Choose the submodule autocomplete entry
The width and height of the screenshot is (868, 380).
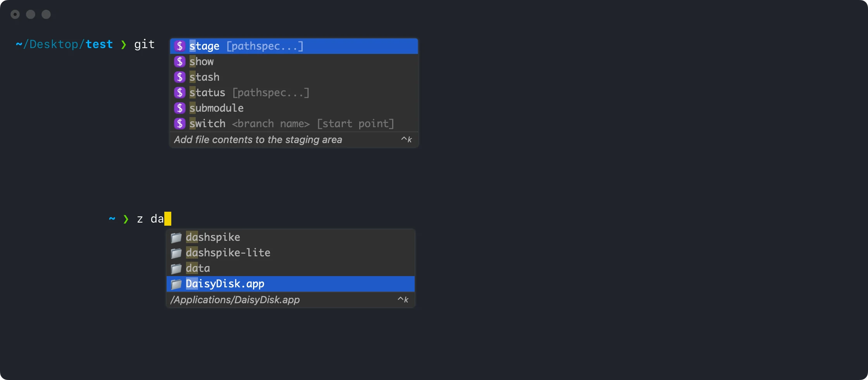(217, 108)
